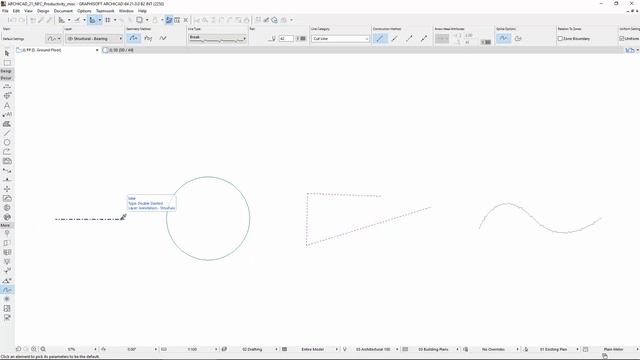Open the View menu
The height and width of the screenshot is (360, 640).
[28, 11]
